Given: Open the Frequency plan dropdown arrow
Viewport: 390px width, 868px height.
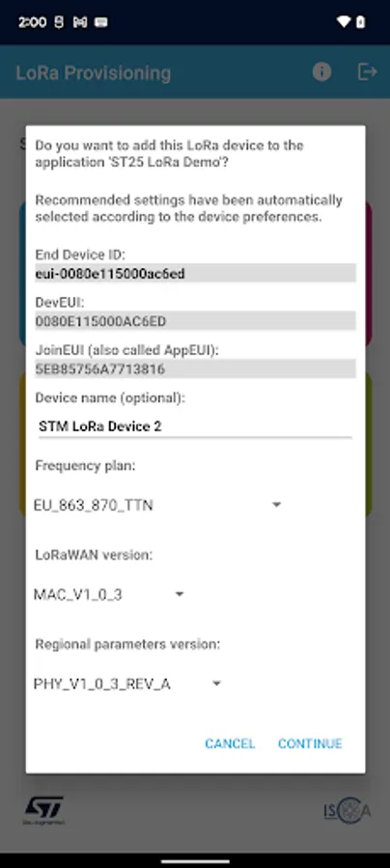Looking at the screenshot, I should [x=276, y=504].
